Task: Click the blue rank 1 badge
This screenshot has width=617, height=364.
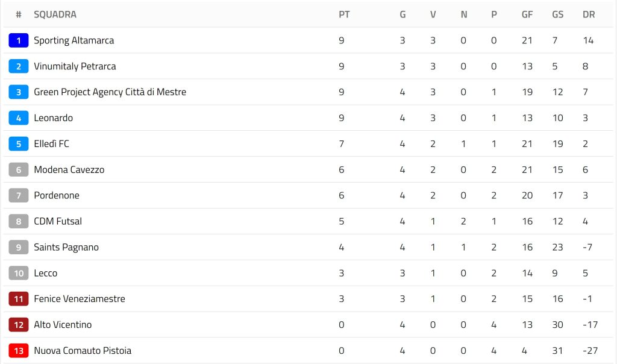Action: click(19, 40)
